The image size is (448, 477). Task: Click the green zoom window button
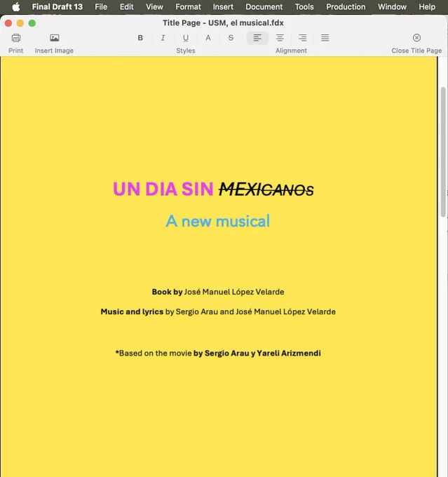[32, 23]
